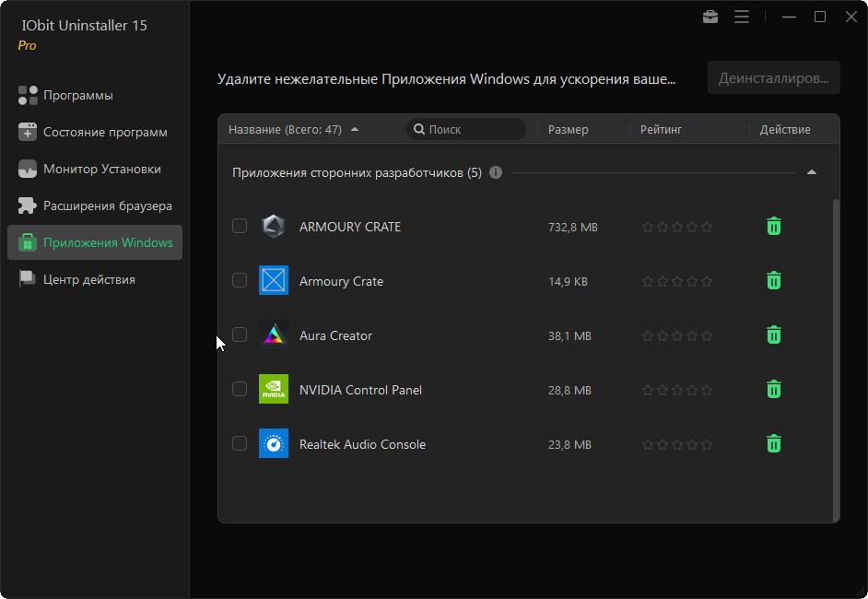This screenshot has height=599, width=868.
Task: Switch to Расширения браузера
Action: click(95, 206)
